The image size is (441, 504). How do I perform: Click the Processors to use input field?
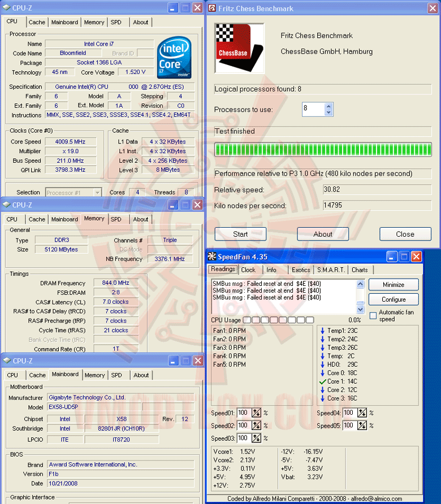click(313, 109)
